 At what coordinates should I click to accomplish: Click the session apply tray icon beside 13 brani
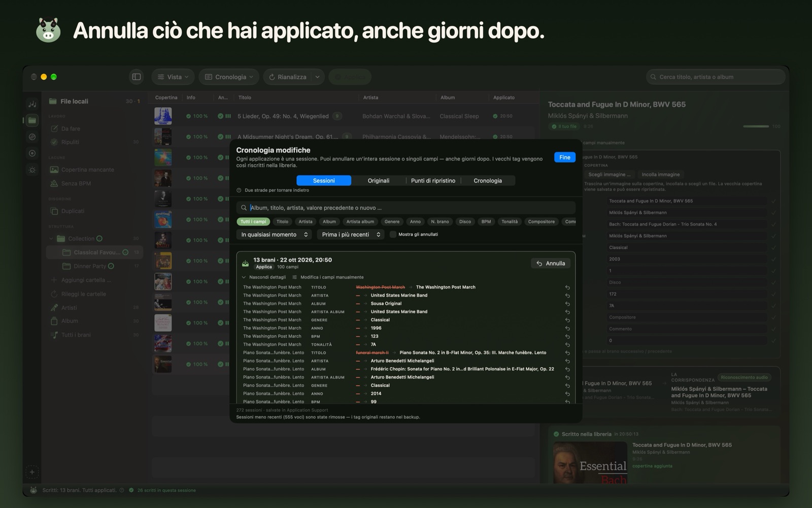pos(245,263)
